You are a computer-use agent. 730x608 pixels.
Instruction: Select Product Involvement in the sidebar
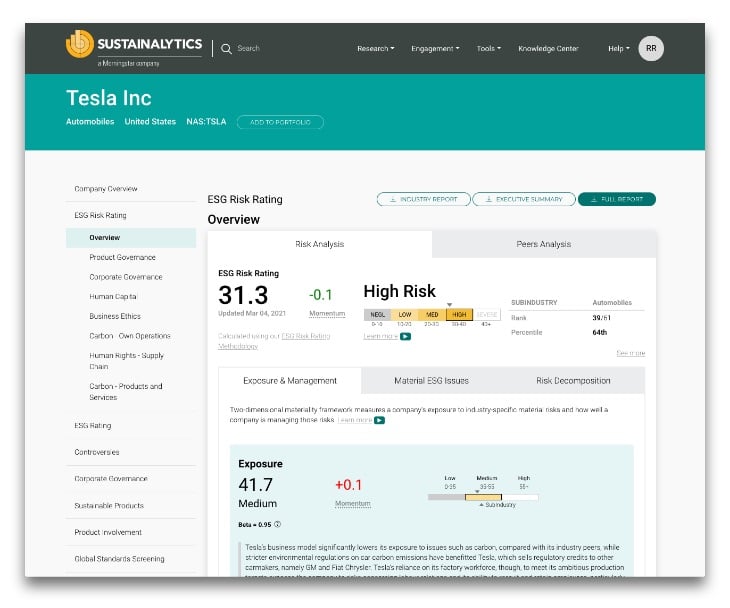[x=108, y=532]
